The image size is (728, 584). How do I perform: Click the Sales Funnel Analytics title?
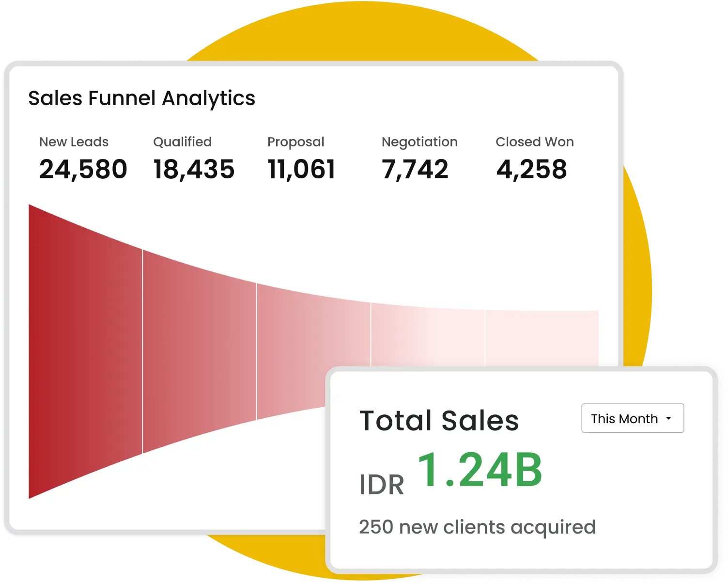click(141, 98)
